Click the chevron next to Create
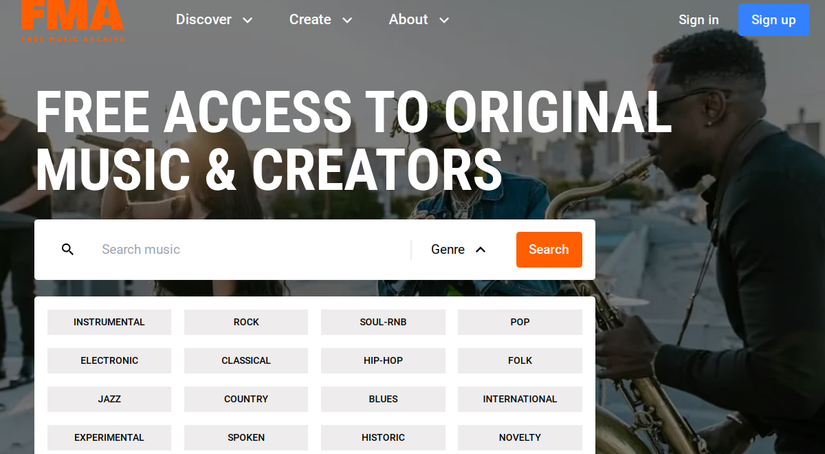The height and width of the screenshot is (454, 825). pyautogui.click(x=347, y=21)
